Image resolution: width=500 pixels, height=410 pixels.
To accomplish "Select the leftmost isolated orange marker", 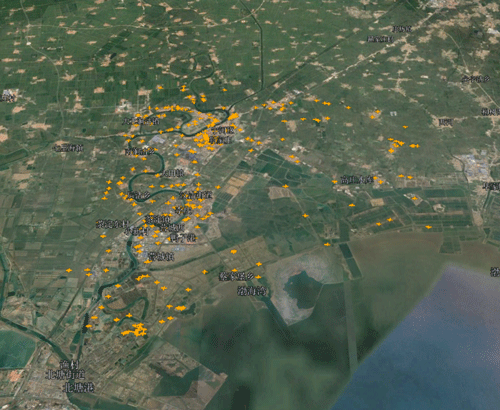I will pos(69,270).
